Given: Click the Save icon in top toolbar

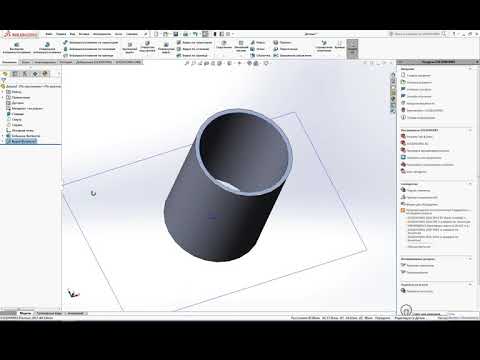Looking at the screenshot, I should (x=176, y=34).
